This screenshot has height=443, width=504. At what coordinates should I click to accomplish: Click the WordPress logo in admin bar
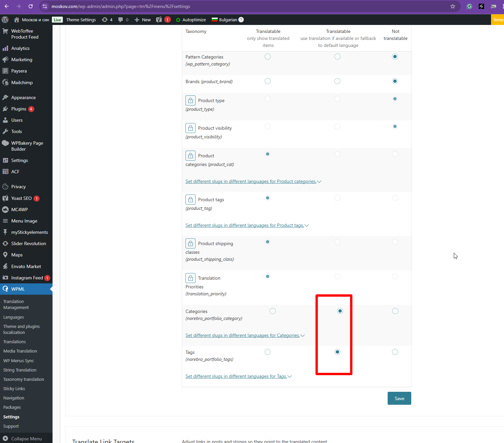pos(5,20)
